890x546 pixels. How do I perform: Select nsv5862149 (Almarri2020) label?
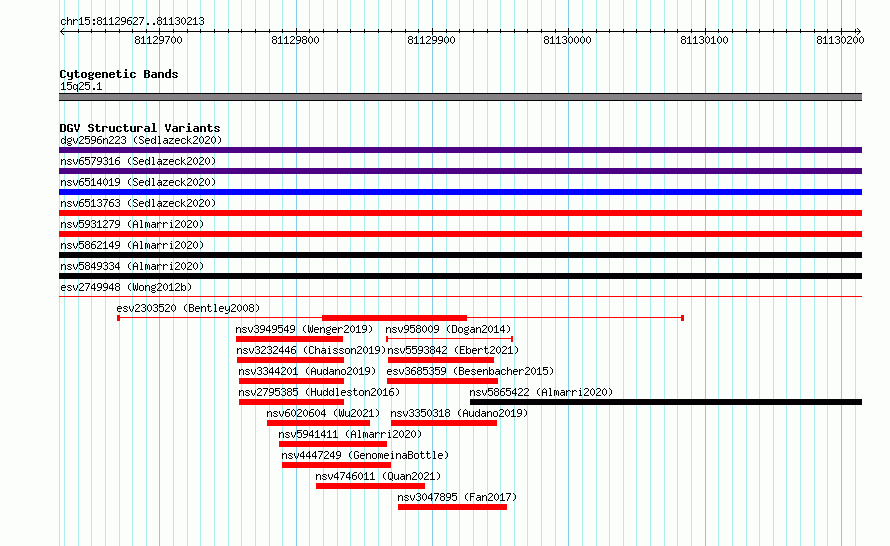132,245
